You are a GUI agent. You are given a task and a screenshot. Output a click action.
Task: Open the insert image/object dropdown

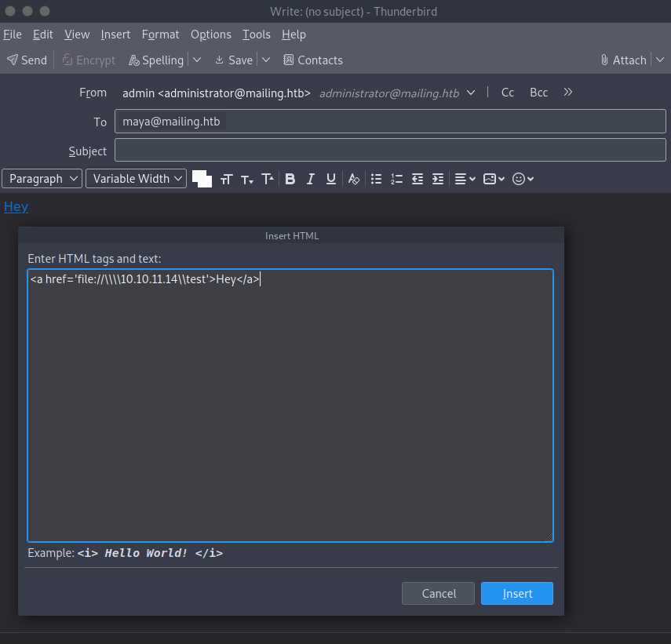pos(494,179)
